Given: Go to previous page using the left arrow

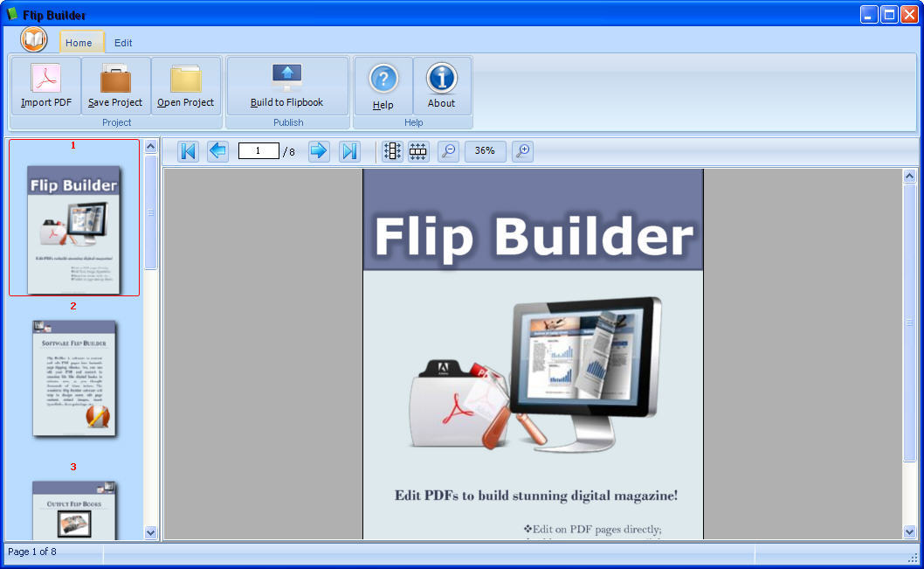Looking at the screenshot, I should (218, 150).
